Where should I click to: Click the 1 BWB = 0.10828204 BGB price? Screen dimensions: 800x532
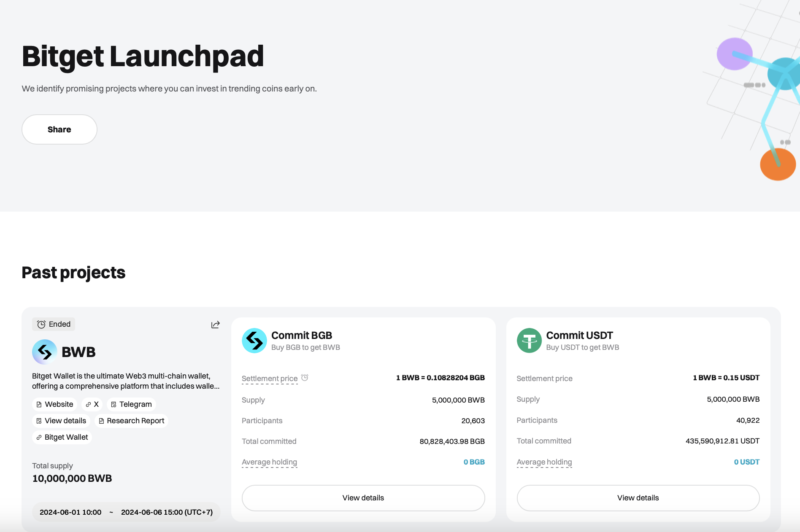[x=441, y=378]
